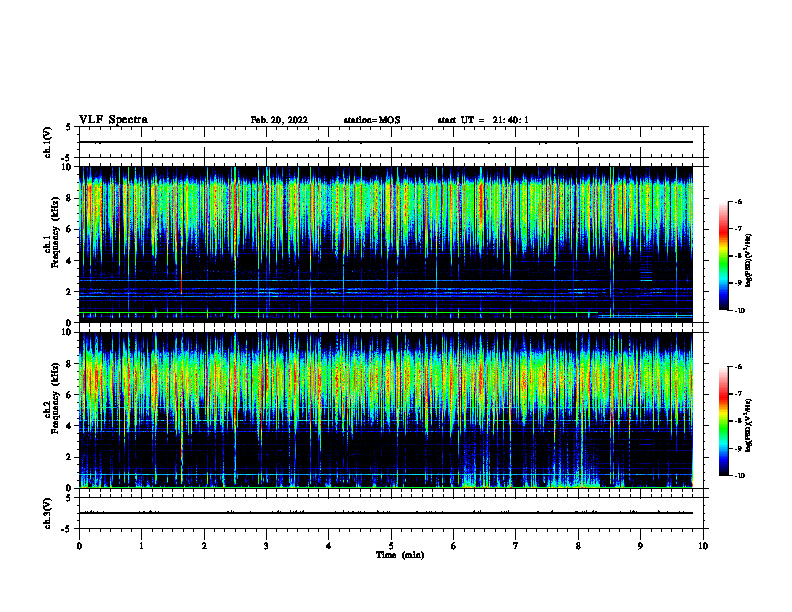Click the "station=MOS" header label
Viewport: 792px width, 612px height.
(x=372, y=120)
